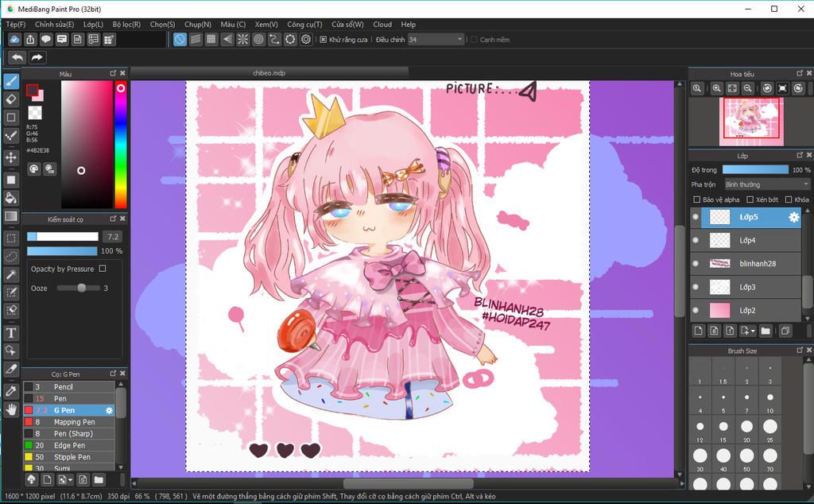The image size is (814, 504).
Task: Select the Mapping Pen brush
Action: tap(69, 422)
